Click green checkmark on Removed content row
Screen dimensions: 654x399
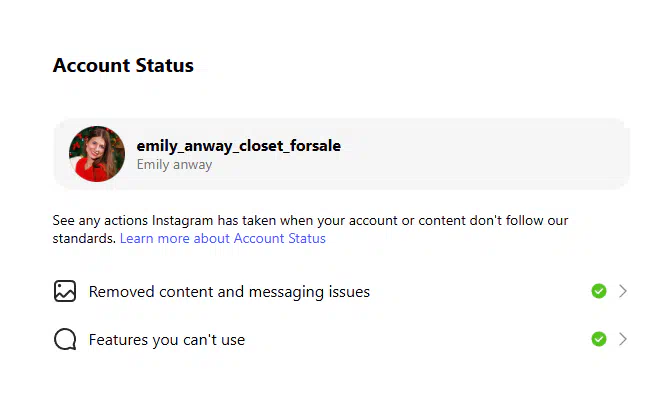[x=599, y=291]
